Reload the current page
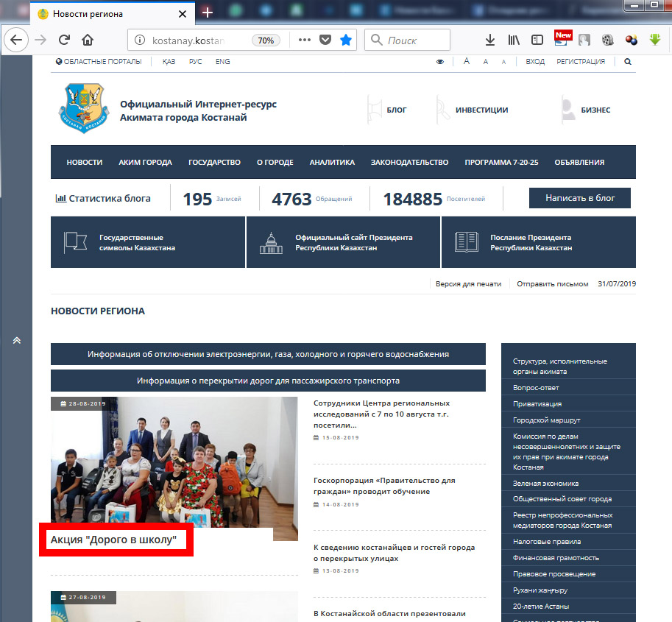The width and height of the screenshot is (672, 622). (x=64, y=40)
